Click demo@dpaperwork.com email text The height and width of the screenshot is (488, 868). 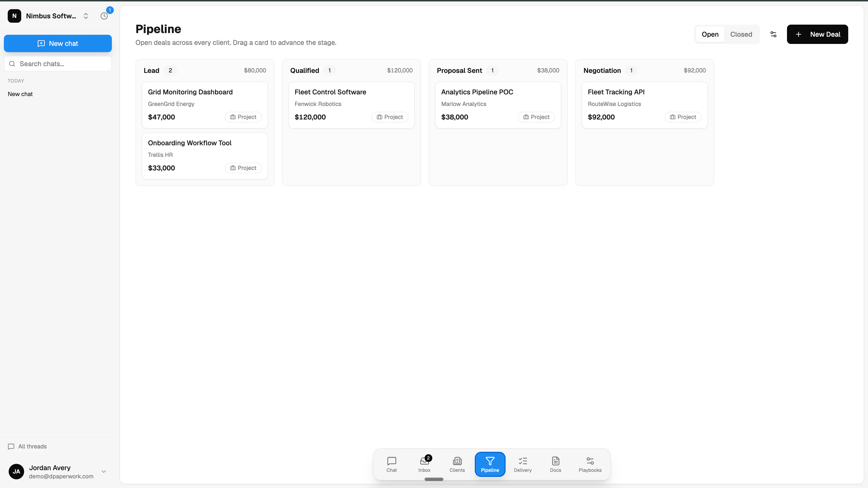coord(61,476)
